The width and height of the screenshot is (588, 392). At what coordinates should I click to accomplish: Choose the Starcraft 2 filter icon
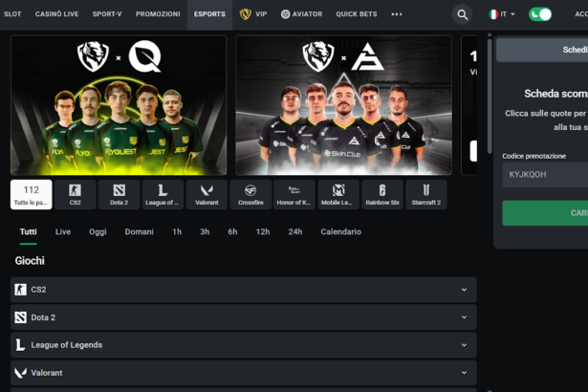[x=426, y=194]
